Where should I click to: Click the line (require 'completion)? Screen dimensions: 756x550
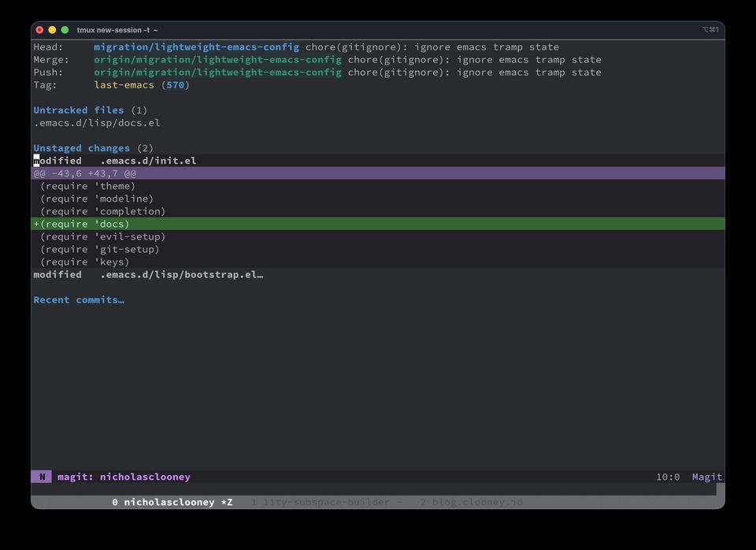[x=102, y=211]
